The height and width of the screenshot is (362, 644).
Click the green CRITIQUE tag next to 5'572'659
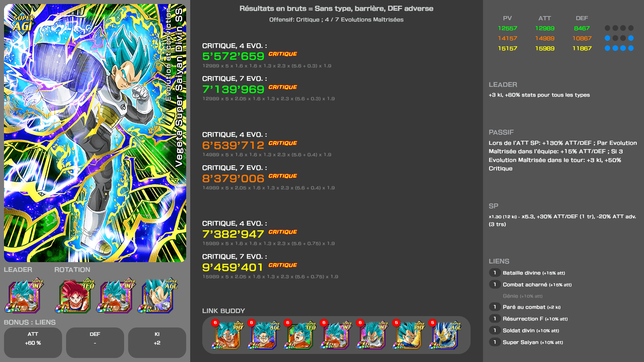[x=283, y=54]
